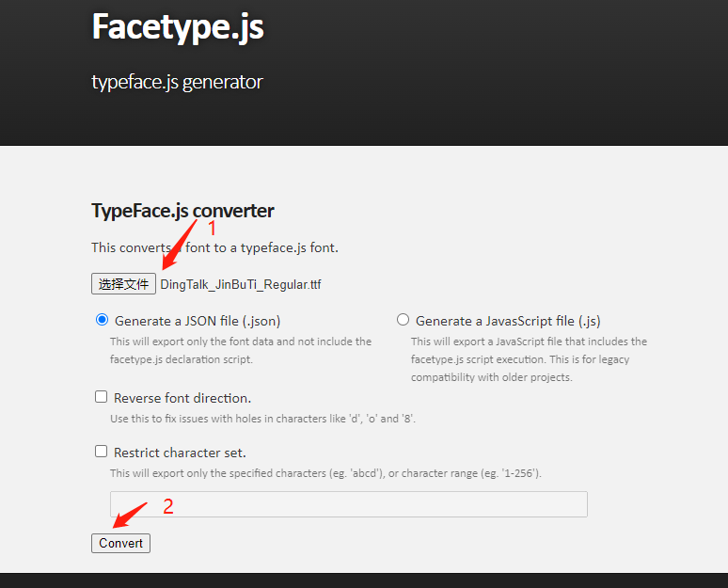The image size is (728, 588).
Task: Click the Facetype.js page title
Action: point(178,27)
